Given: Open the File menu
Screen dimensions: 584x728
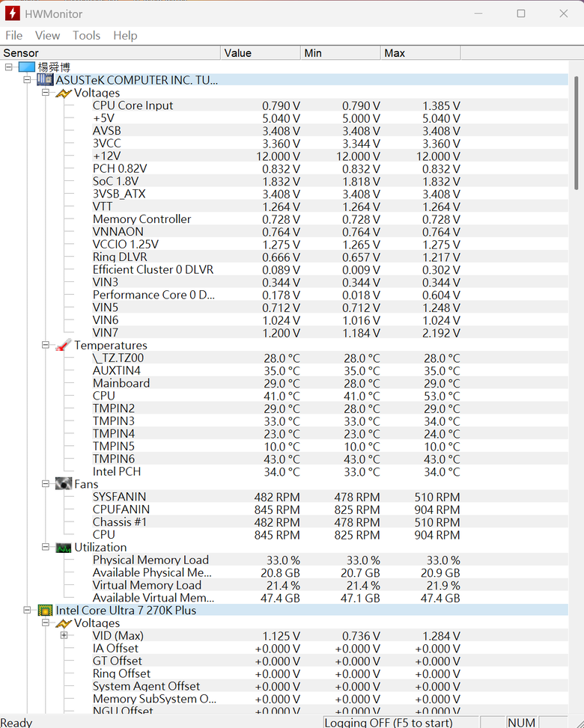Looking at the screenshot, I should (x=14, y=35).
